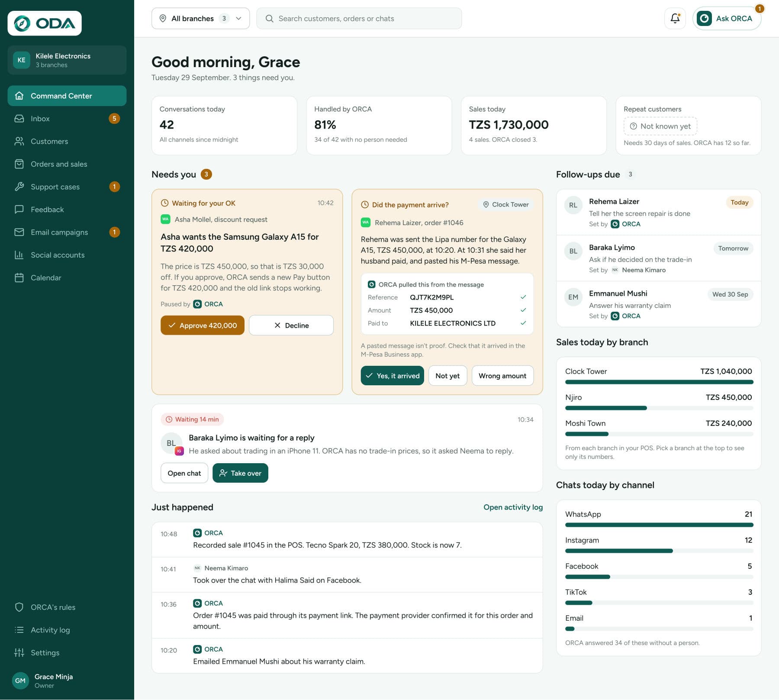Viewport: 779px width, 700px height.
Task: Click the WhatsApp chats progress bar
Action: 659,525
